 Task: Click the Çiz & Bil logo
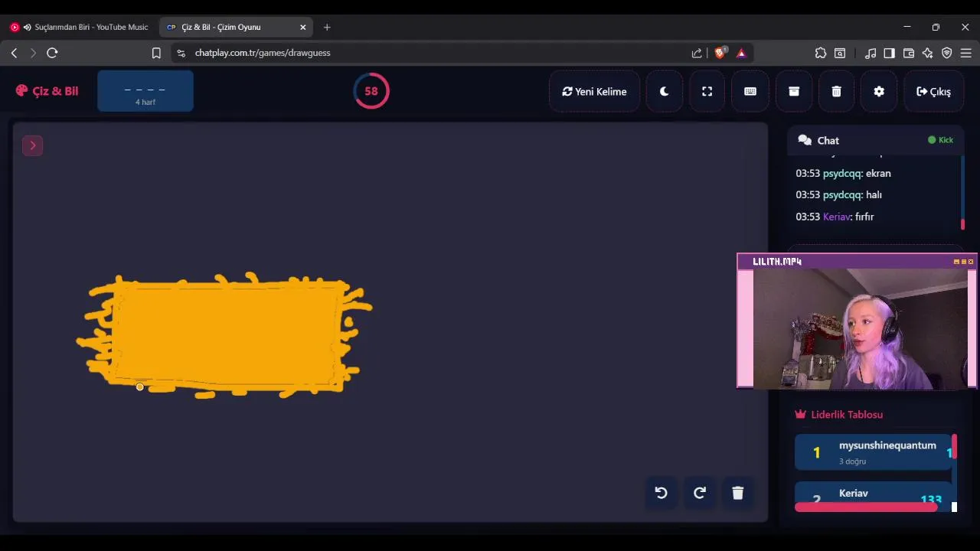47,91
